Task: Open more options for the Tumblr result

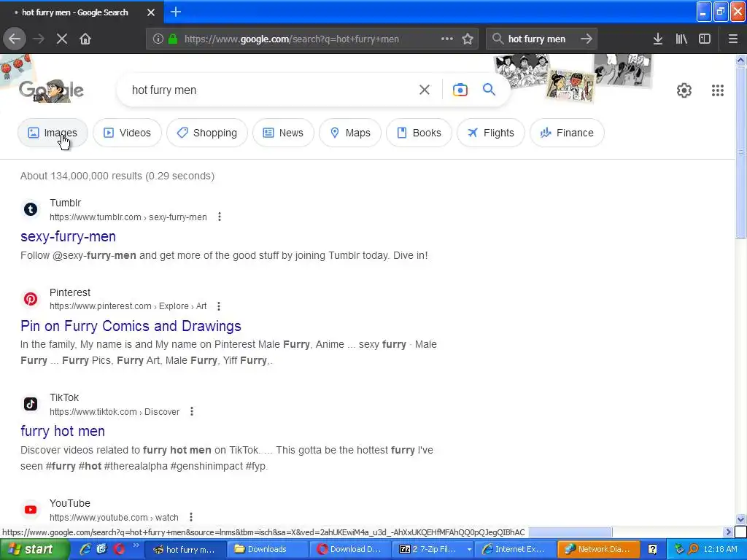Action: [219, 217]
